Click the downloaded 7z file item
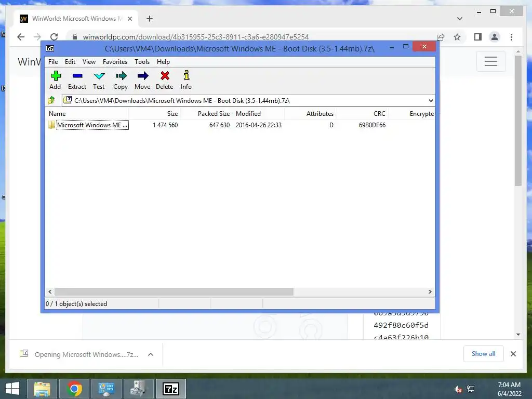This screenshot has width=532, height=399. click(79, 354)
